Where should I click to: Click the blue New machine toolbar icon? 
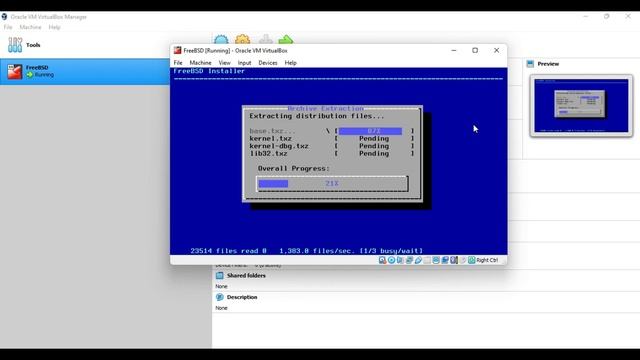pyautogui.click(x=221, y=40)
